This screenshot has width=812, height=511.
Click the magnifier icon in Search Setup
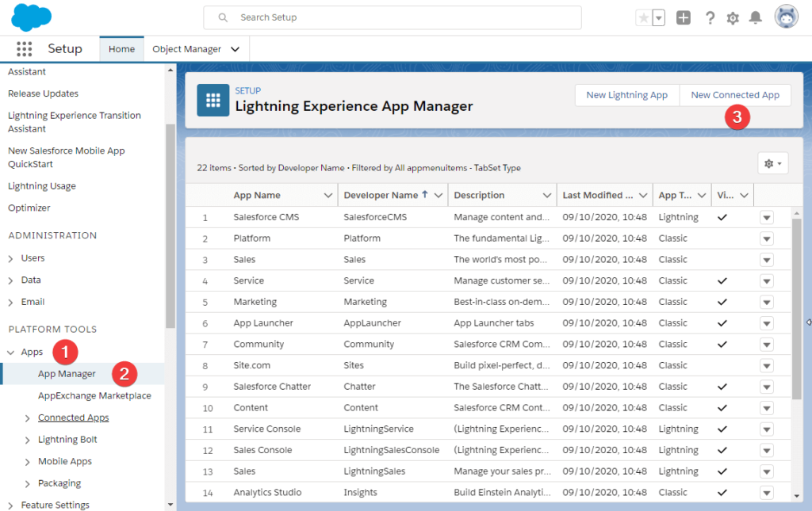[223, 17]
